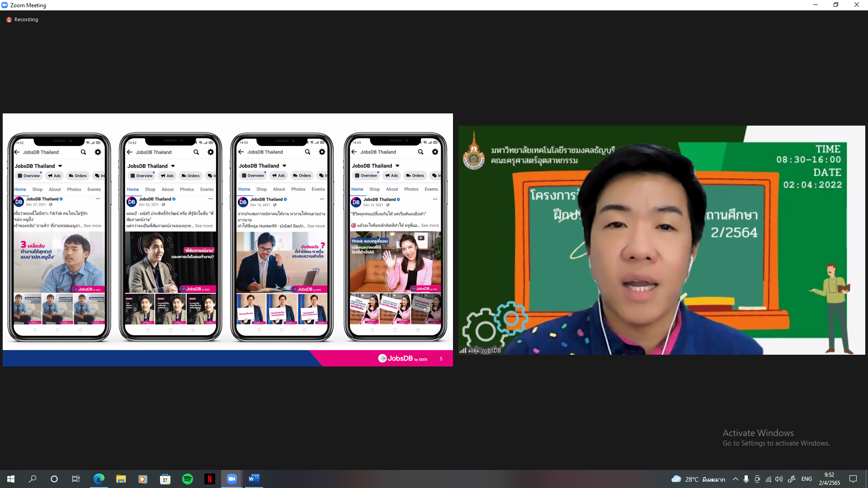Screen dimensions: 868x488
Task: Open Microsoft Word from the taskbar
Action: tap(254, 479)
